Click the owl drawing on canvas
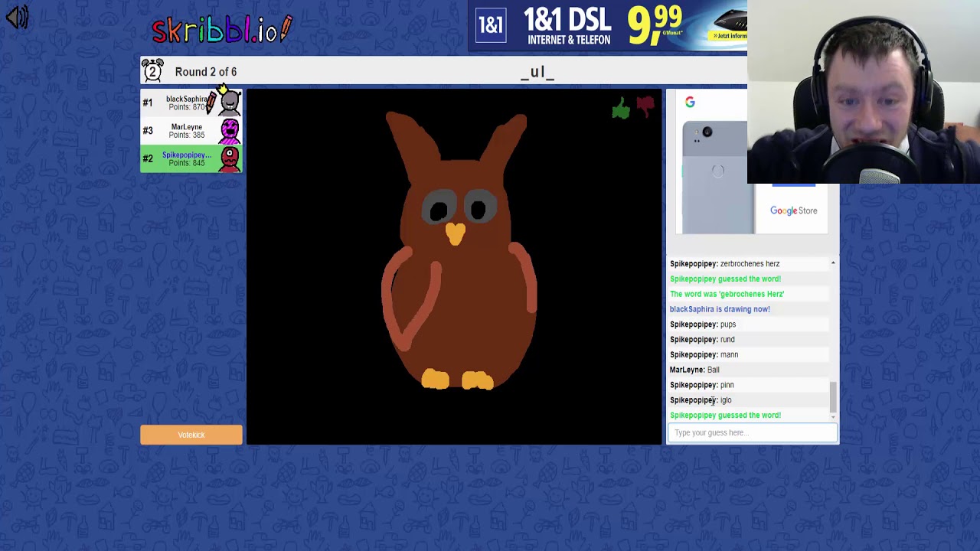The width and height of the screenshot is (980, 551). pos(459,252)
